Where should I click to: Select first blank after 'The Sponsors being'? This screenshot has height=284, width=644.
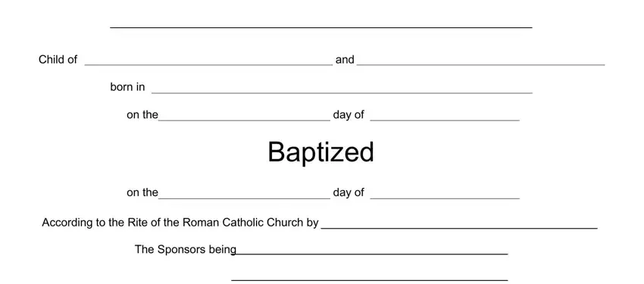click(x=372, y=251)
